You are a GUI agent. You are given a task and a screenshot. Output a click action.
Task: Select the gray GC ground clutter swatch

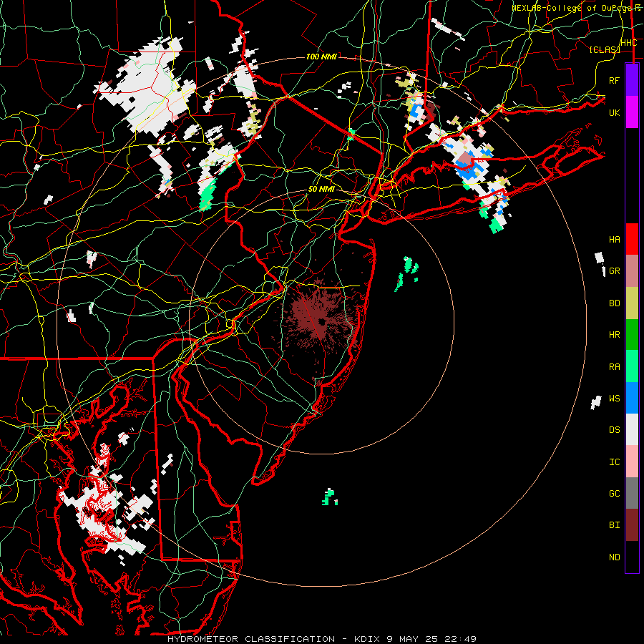[632, 493]
